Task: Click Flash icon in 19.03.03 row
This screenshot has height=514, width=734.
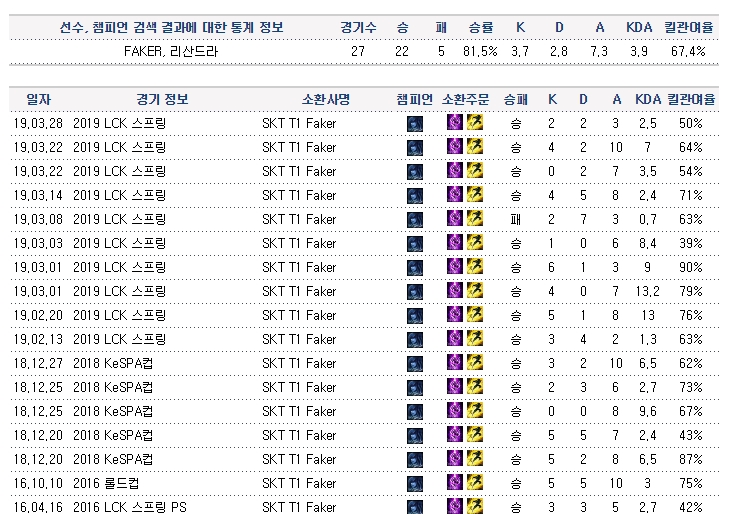Action: pyautogui.click(x=474, y=242)
